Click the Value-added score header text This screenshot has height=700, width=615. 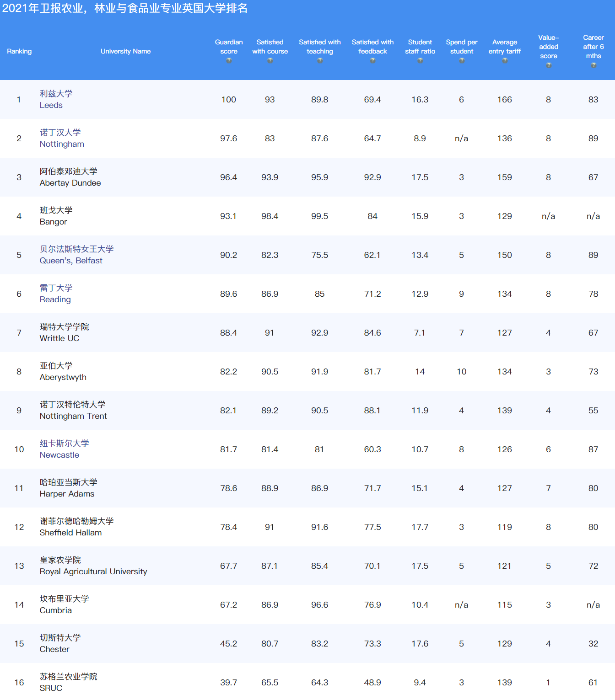click(x=549, y=47)
